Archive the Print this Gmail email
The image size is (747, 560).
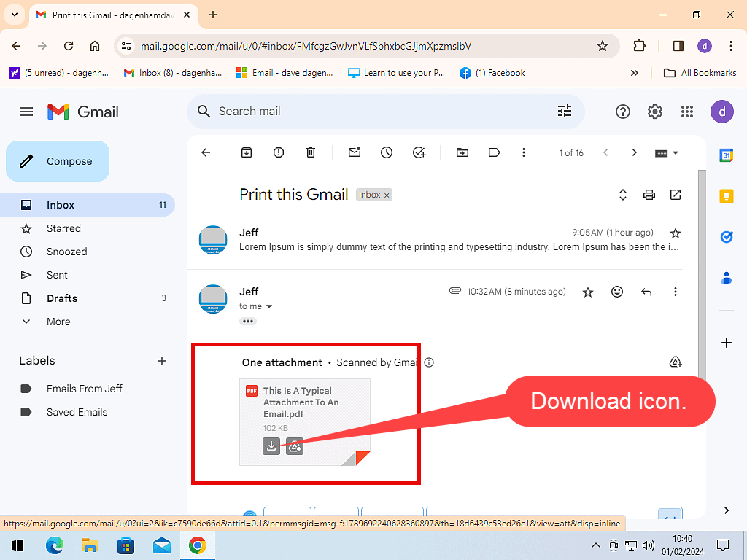[x=247, y=152]
